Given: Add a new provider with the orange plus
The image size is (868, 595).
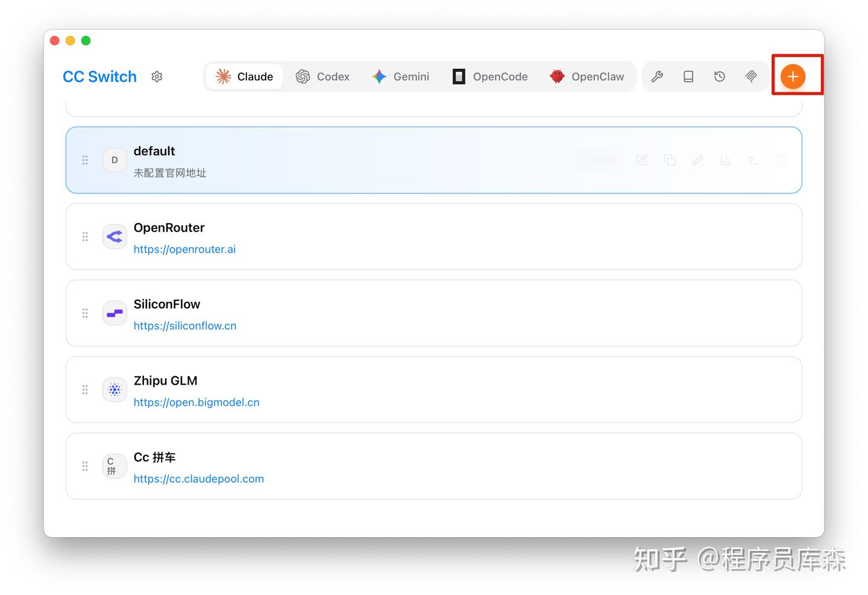Looking at the screenshot, I should point(793,77).
